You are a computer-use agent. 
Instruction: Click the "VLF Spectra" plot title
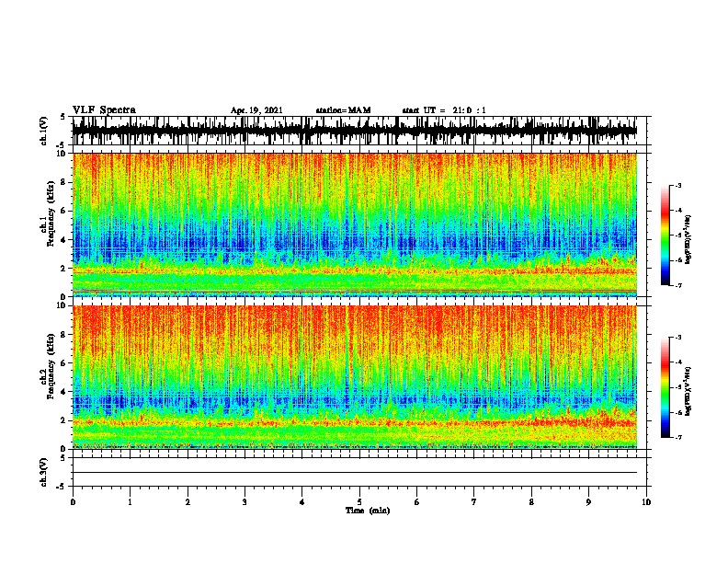[104, 110]
